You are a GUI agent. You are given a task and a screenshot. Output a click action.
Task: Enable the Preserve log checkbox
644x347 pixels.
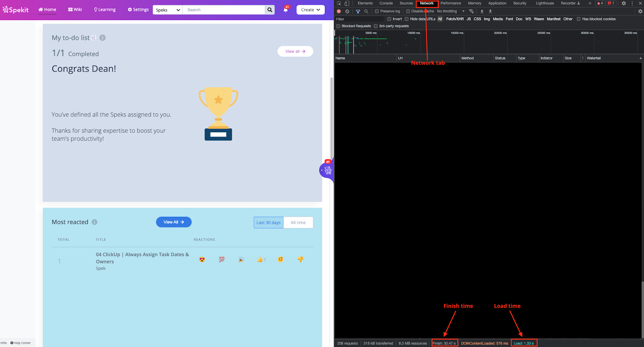(377, 11)
